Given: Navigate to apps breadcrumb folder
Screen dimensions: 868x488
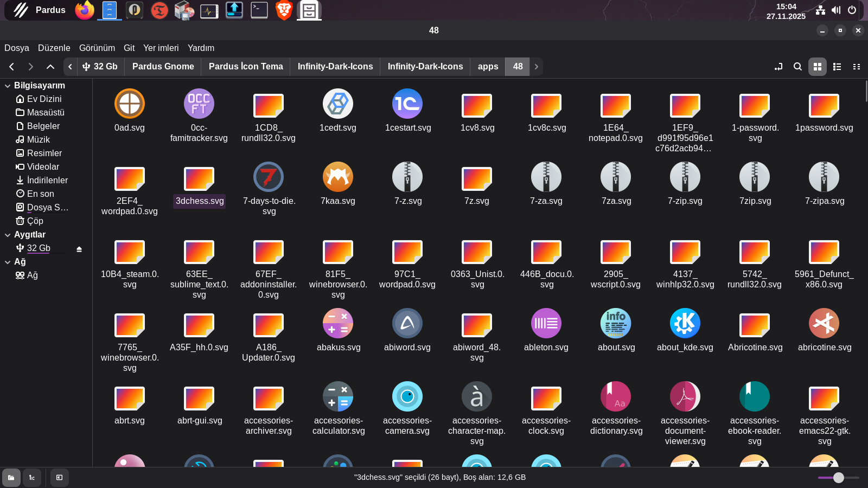Looking at the screenshot, I should pos(488,66).
